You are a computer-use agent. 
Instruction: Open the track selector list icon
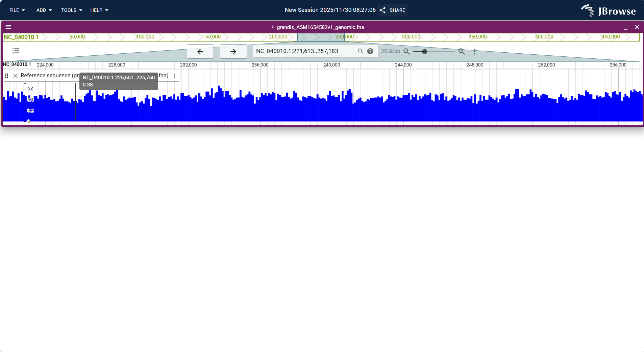tap(16, 51)
